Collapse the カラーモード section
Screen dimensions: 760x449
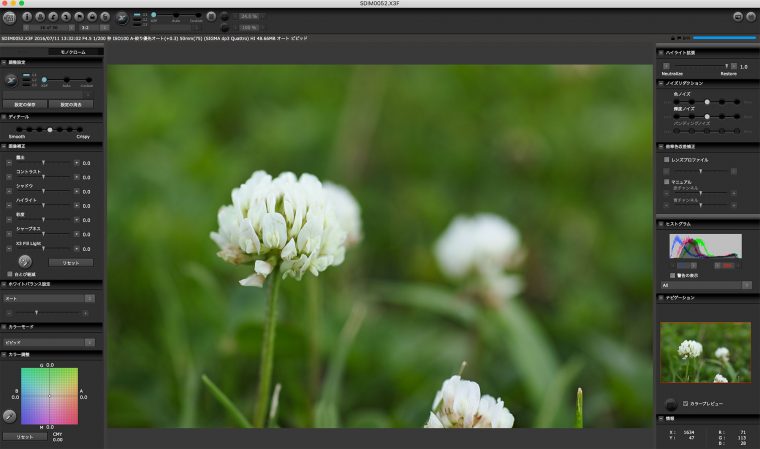click(x=4, y=327)
